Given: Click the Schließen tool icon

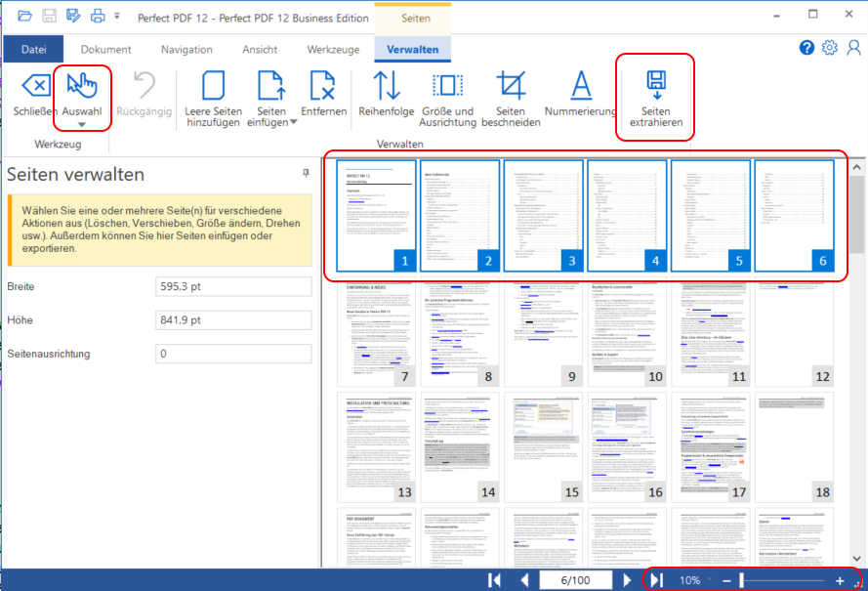Looking at the screenshot, I should 35,88.
